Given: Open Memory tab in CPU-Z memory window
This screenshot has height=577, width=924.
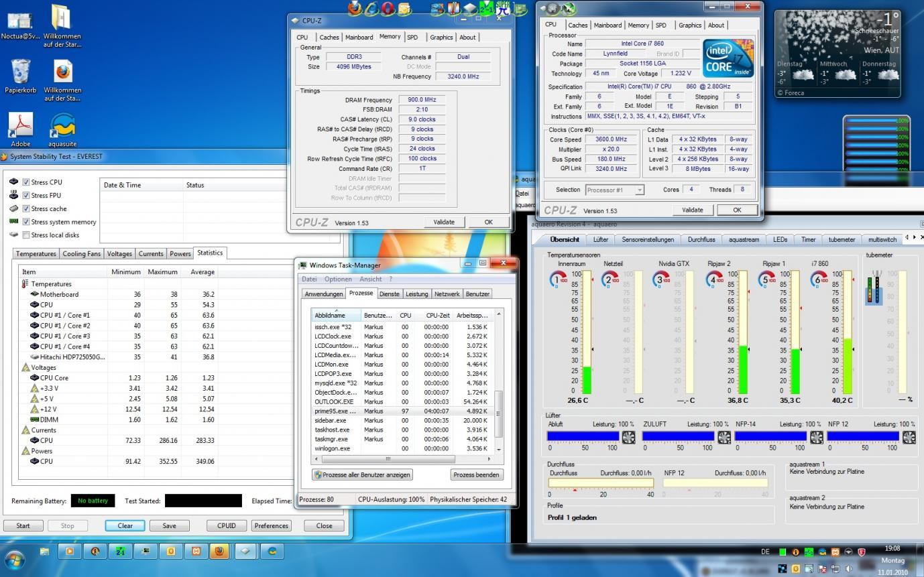Looking at the screenshot, I should point(390,37).
